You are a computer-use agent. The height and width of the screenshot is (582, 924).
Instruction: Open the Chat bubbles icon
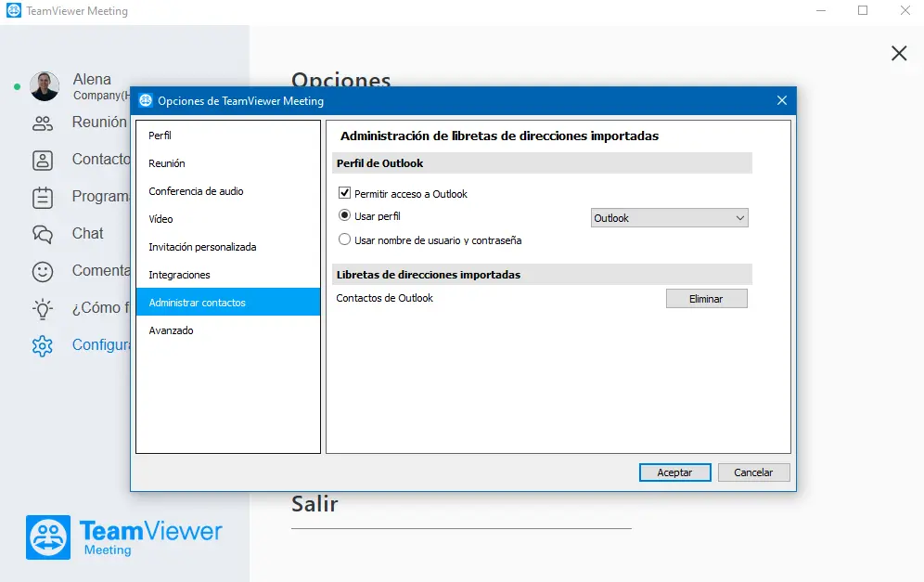pos(43,235)
